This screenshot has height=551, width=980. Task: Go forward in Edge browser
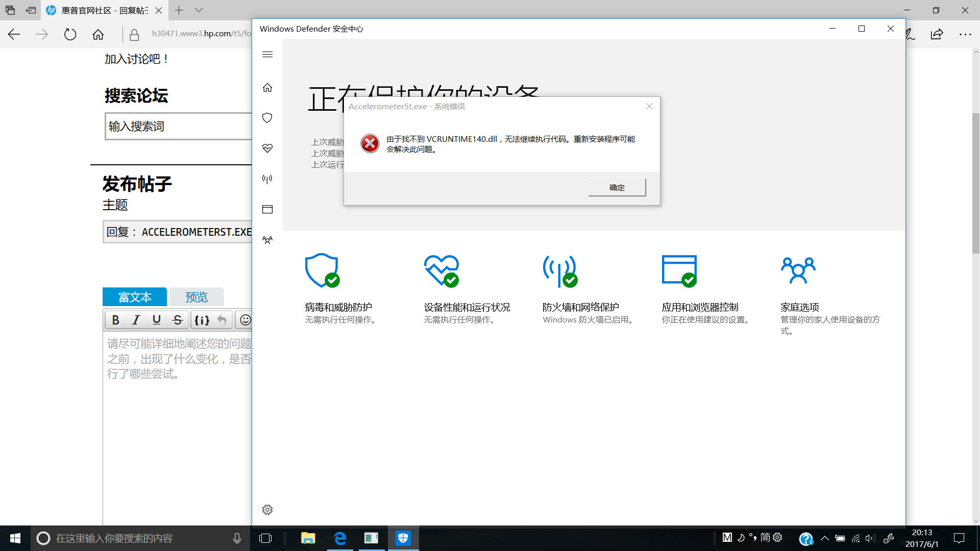42,34
